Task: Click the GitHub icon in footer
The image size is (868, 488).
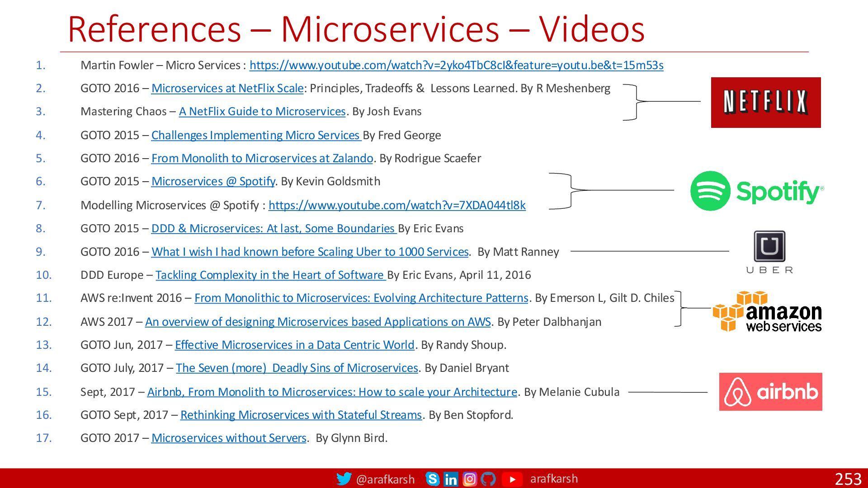Action: click(x=488, y=479)
